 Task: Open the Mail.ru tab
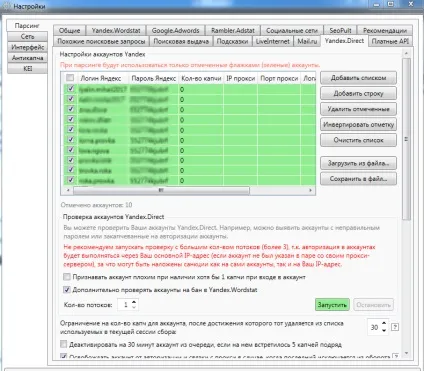(x=307, y=41)
